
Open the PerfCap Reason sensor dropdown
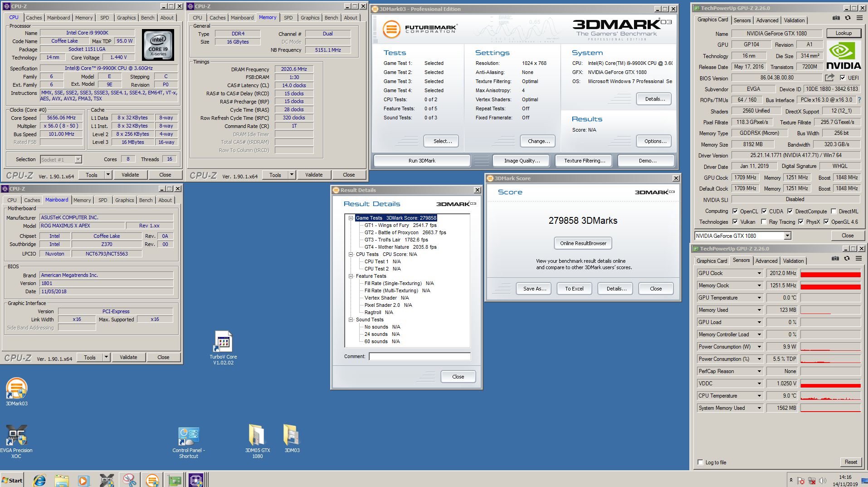(759, 371)
